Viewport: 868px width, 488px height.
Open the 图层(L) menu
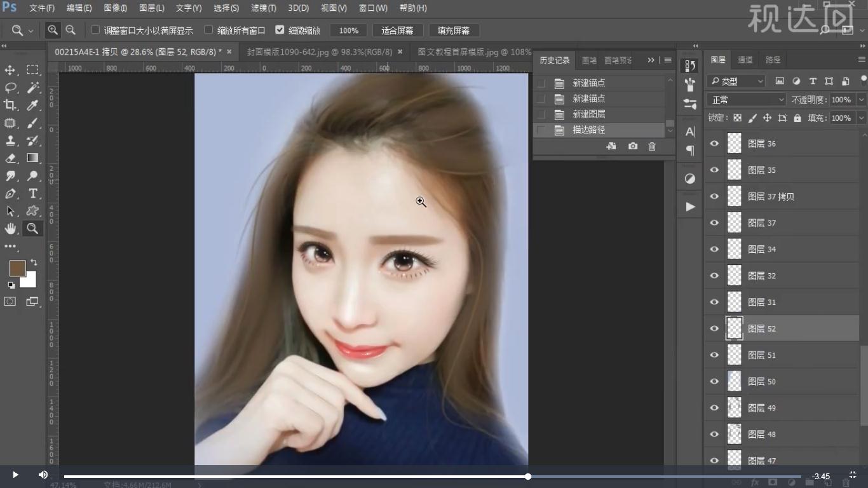(x=151, y=8)
